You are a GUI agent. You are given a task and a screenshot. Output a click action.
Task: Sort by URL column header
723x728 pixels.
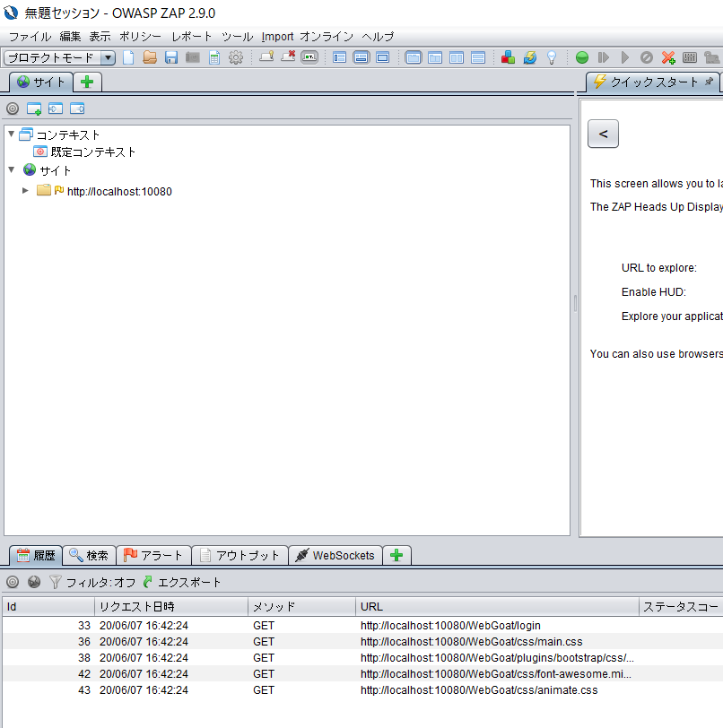(497, 607)
